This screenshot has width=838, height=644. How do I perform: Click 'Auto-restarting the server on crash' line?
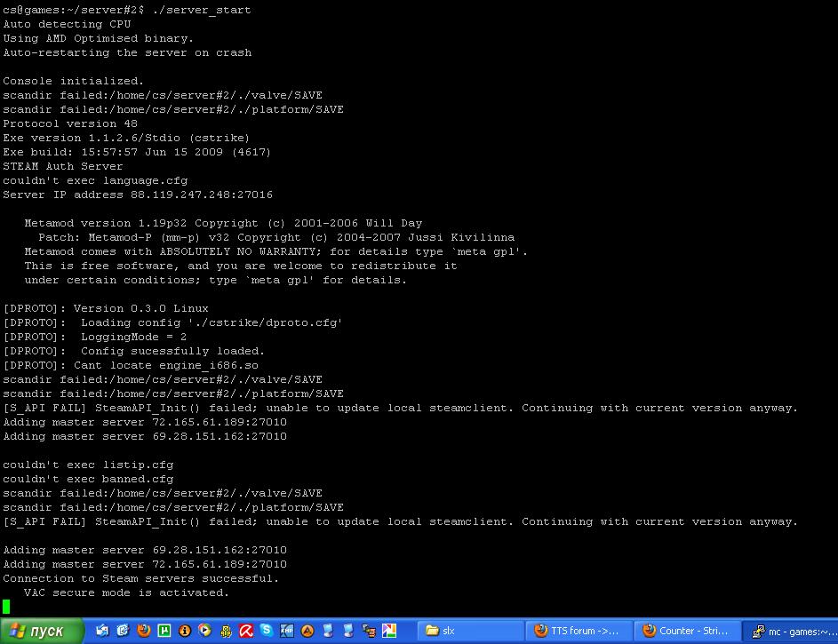click(127, 52)
